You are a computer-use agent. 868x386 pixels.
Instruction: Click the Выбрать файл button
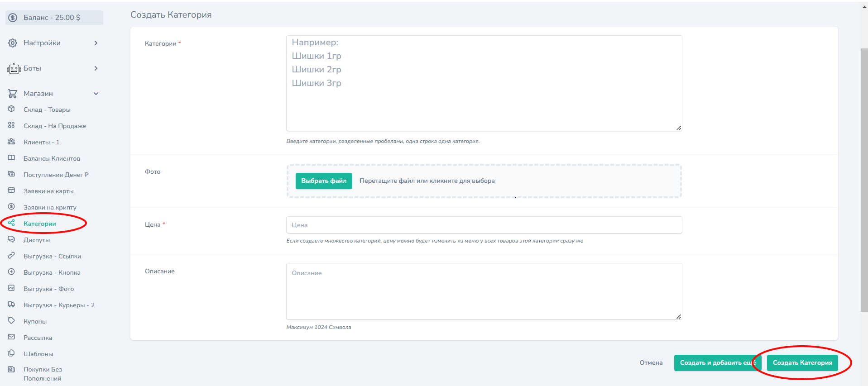[324, 181]
